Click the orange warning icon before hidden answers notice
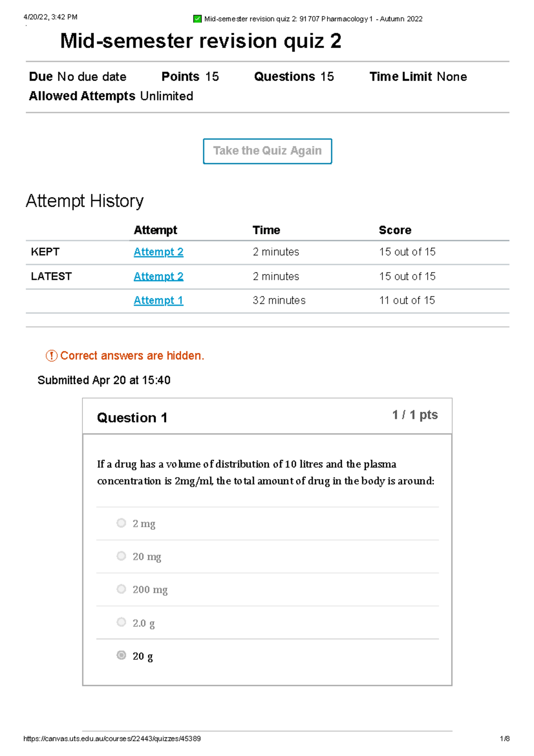Screen dimensions: 534x756 point(51,356)
